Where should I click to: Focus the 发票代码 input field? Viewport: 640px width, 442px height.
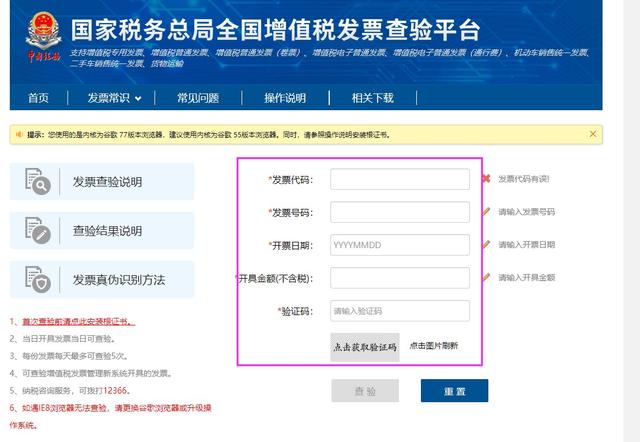[400, 179]
